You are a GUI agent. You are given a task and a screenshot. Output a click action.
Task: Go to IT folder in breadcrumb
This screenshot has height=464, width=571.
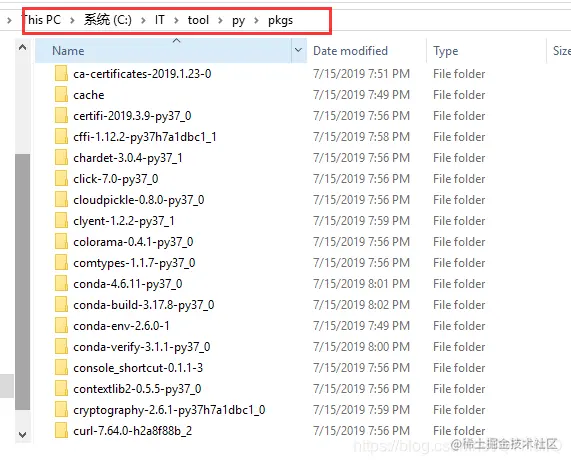160,20
